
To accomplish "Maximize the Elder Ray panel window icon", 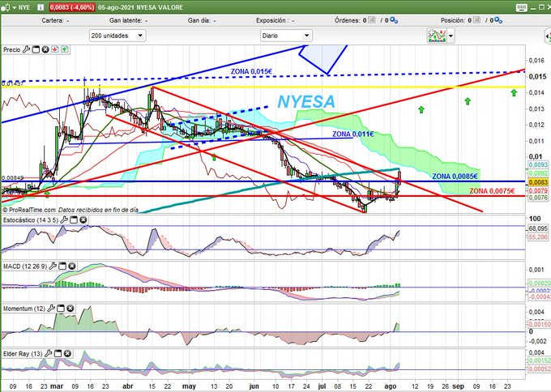I will (58, 353).
